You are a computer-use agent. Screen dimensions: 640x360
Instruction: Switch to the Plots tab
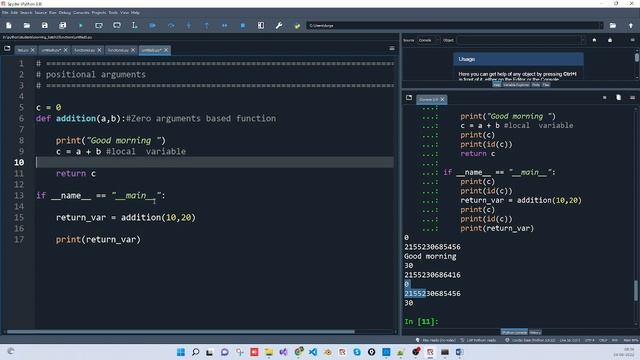(x=536, y=85)
